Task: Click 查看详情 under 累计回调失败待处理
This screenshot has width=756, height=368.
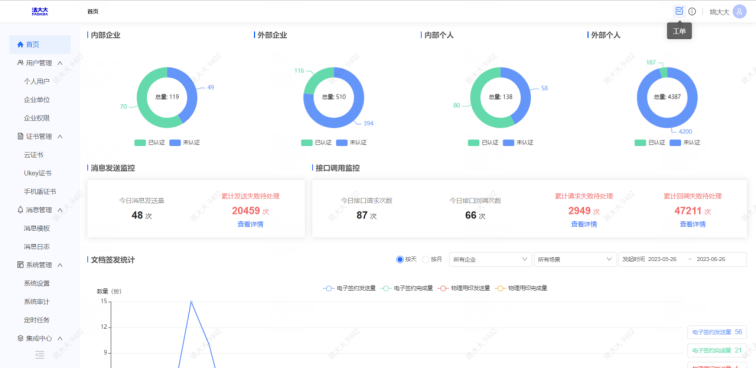Action: [x=692, y=224]
